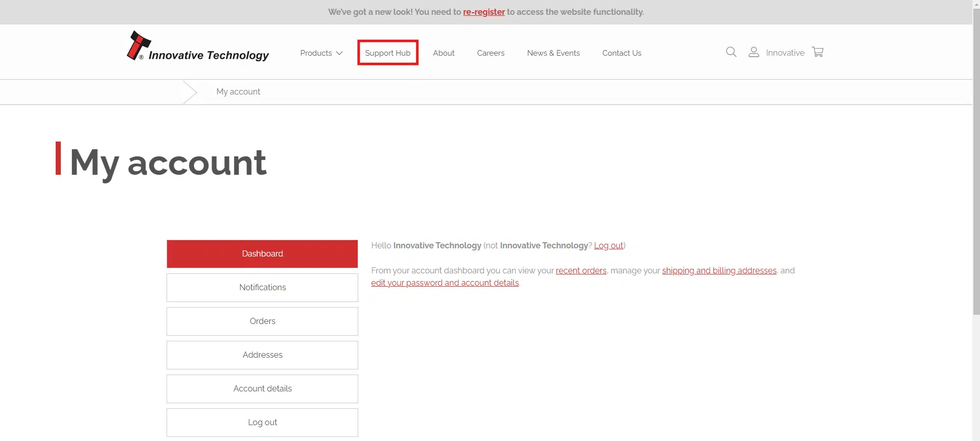Open the search magnifier icon
Image resolution: width=980 pixels, height=441 pixels.
(731, 52)
